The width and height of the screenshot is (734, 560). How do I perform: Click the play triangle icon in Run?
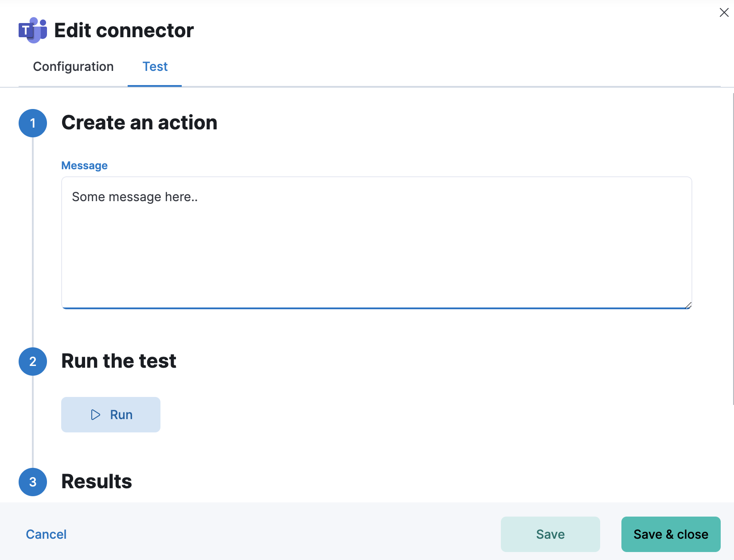[x=95, y=415]
